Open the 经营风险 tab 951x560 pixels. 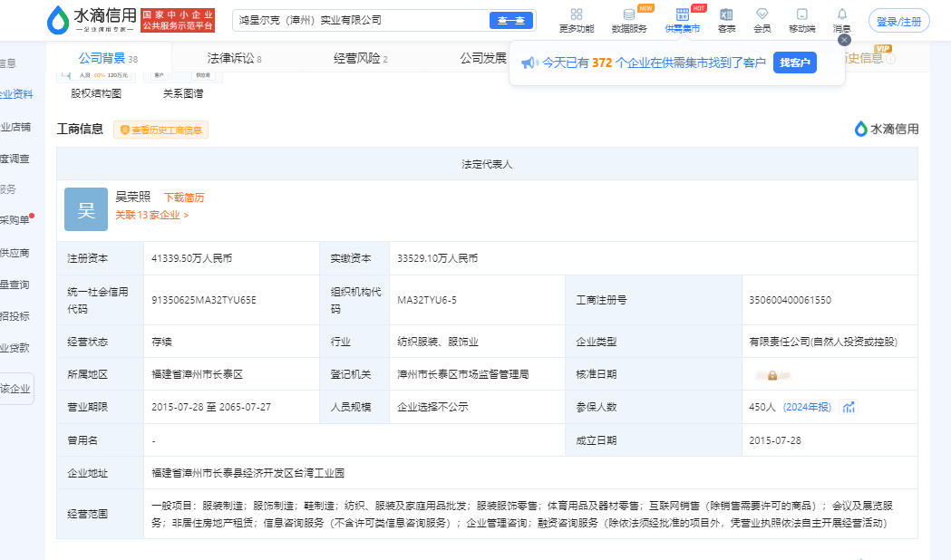[360, 59]
